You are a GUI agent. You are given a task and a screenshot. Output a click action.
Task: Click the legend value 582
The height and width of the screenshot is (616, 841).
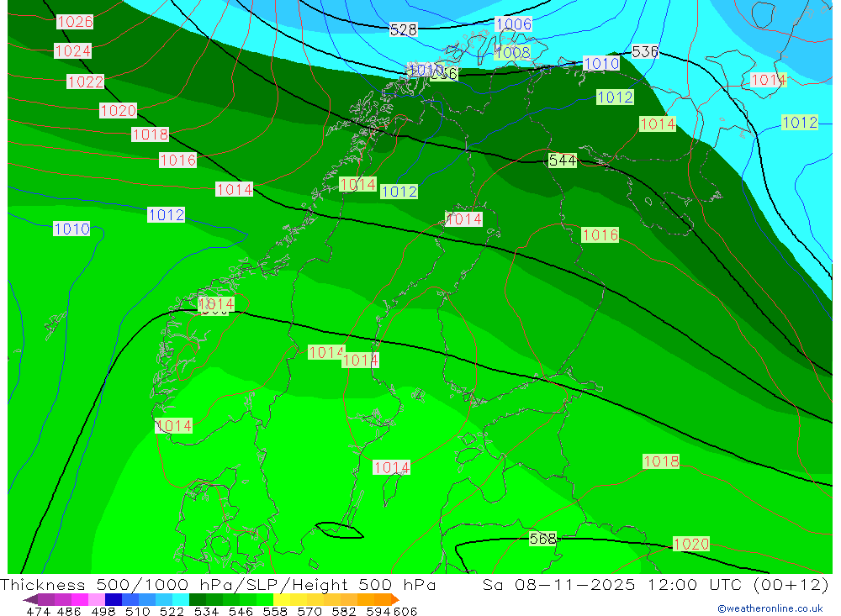[x=343, y=611]
